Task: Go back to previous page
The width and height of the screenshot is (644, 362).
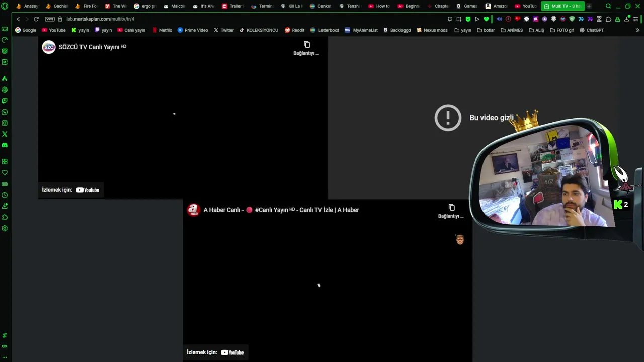Action: pyautogui.click(x=18, y=19)
